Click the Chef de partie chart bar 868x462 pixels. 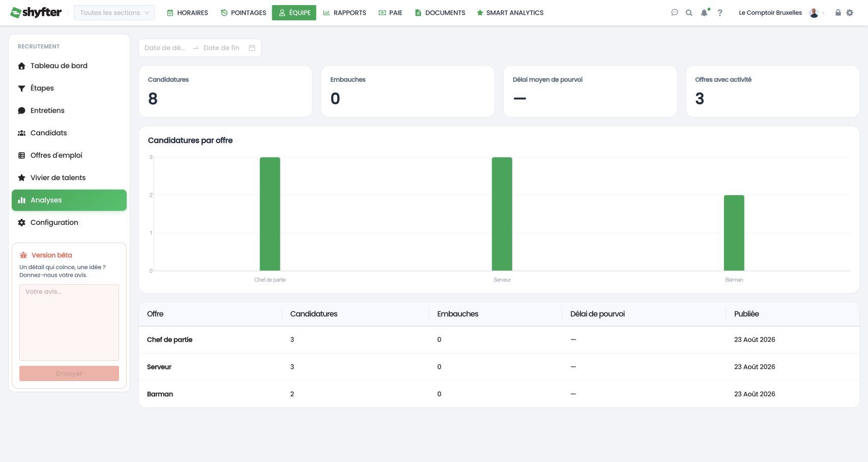[x=270, y=214]
